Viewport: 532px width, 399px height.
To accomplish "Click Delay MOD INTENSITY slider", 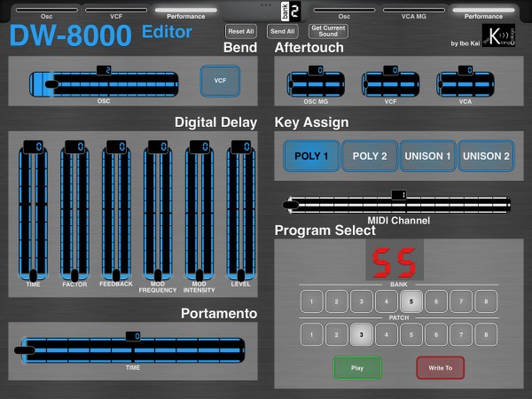I will click(199, 212).
